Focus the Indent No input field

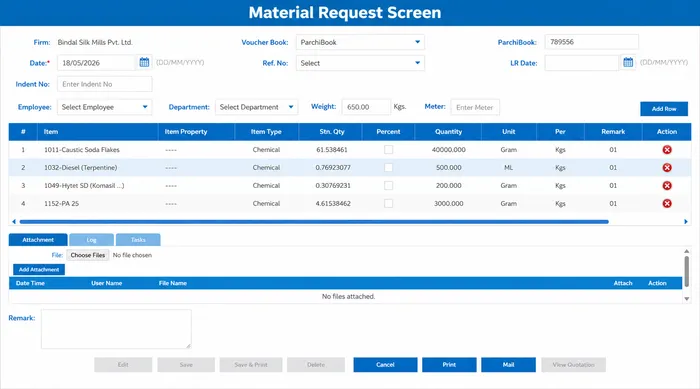[104, 84]
